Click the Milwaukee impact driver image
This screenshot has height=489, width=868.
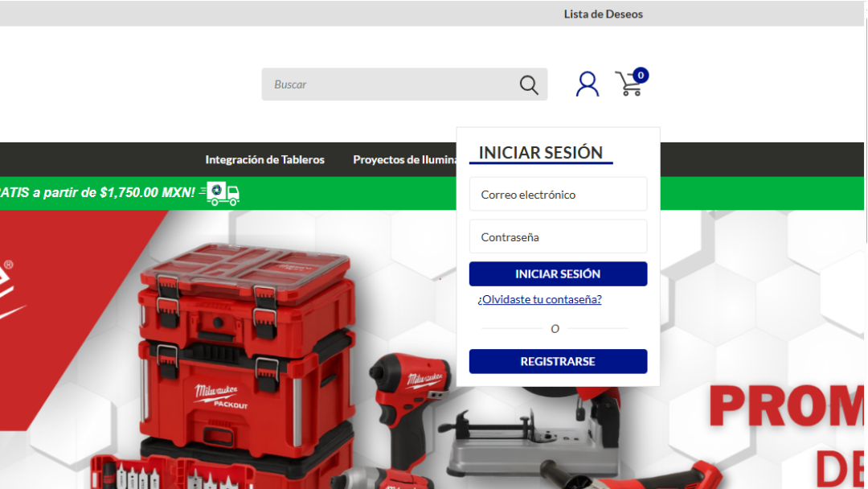tap(410, 402)
